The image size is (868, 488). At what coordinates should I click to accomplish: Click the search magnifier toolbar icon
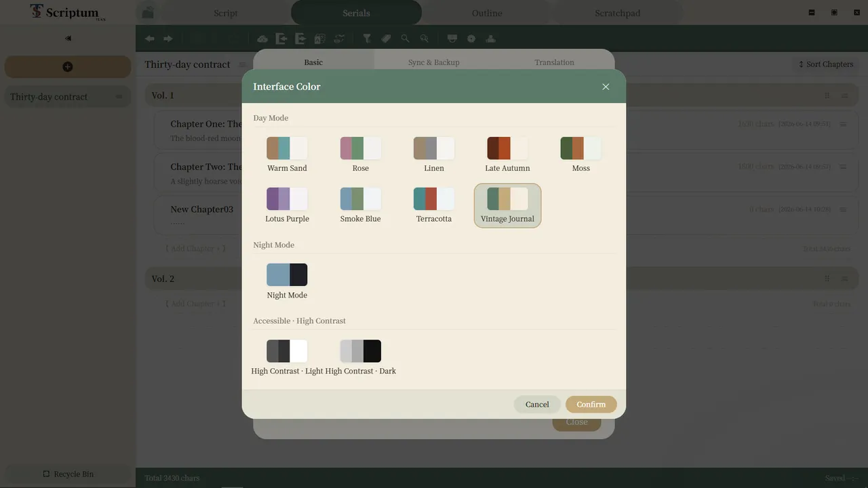(405, 39)
